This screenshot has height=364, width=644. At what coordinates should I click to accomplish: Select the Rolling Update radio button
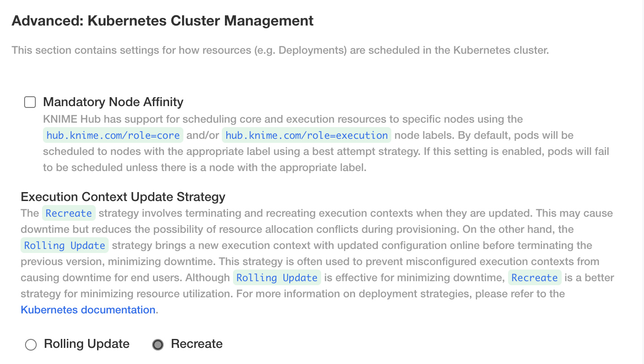point(31,345)
